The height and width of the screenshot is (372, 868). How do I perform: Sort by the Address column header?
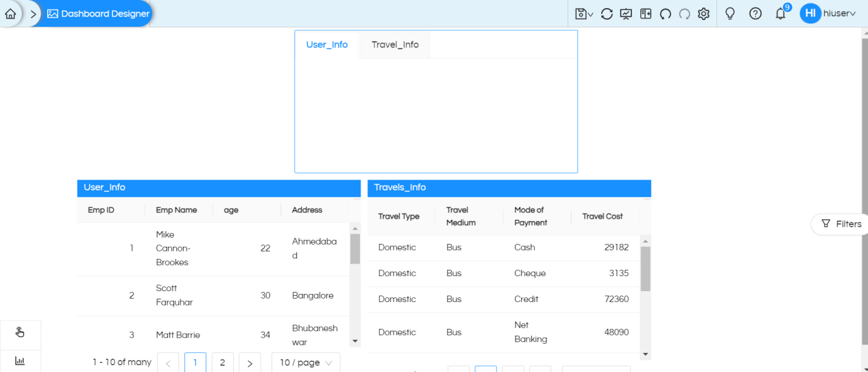pos(315,210)
